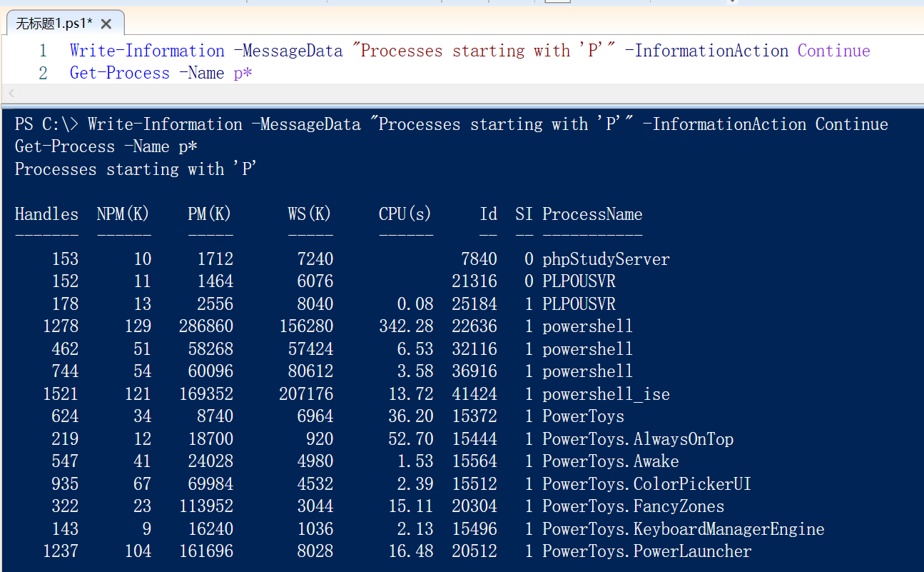This screenshot has height=572, width=924.
Task: Place cursor on Write-Information in script editor
Action: 147,51
